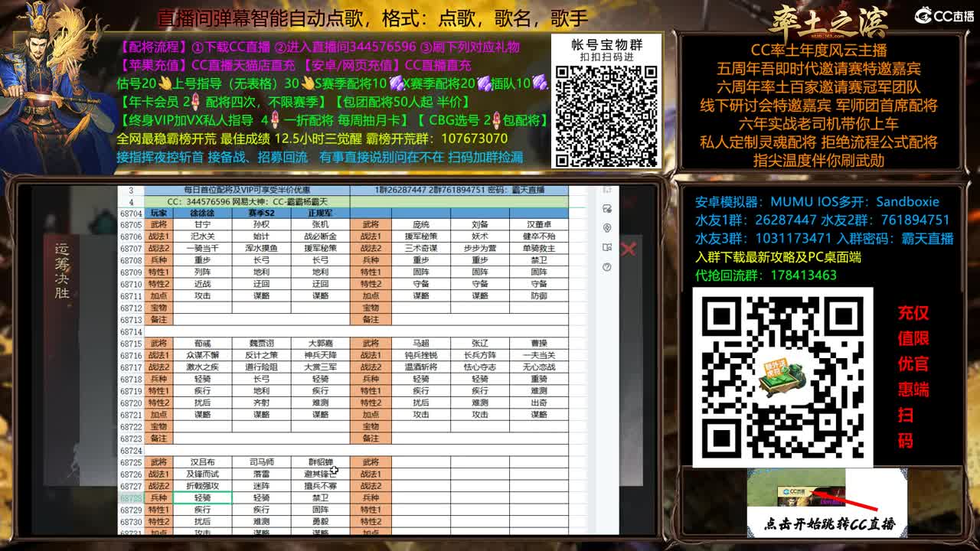Screen dimensions: 980x551
Task: Select the cell 一骑当千
Action: click(x=202, y=249)
